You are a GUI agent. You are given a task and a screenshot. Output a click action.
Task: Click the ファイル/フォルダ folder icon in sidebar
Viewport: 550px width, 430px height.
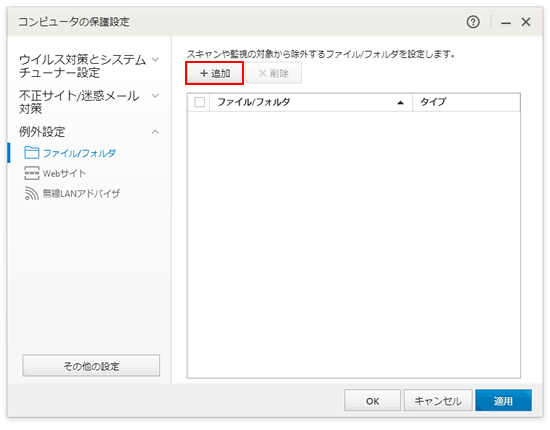pyautogui.click(x=31, y=153)
